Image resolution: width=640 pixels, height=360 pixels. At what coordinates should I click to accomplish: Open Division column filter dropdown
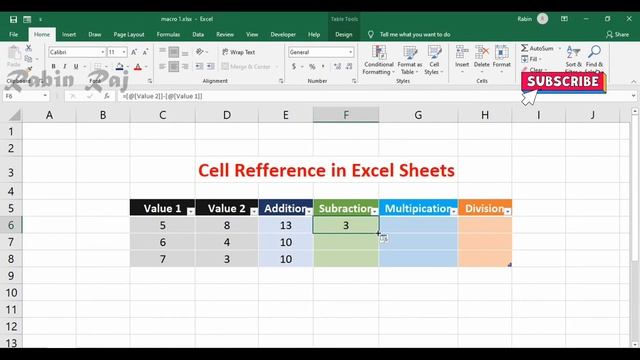(508, 211)
